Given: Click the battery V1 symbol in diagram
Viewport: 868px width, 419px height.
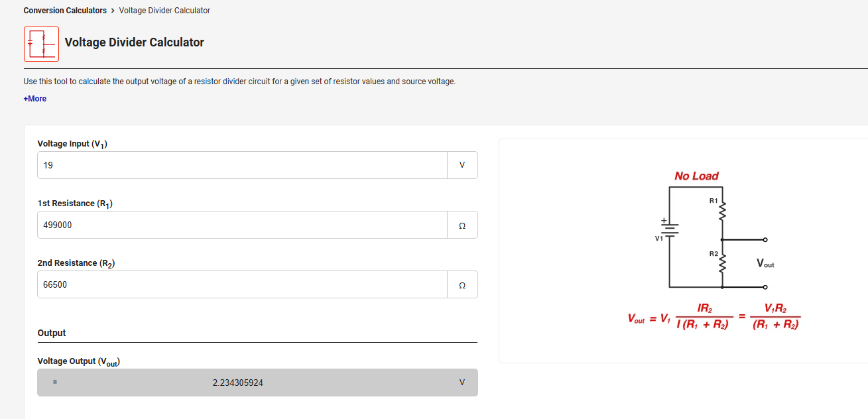Looking at the screenshot, I should click(669, 229).
